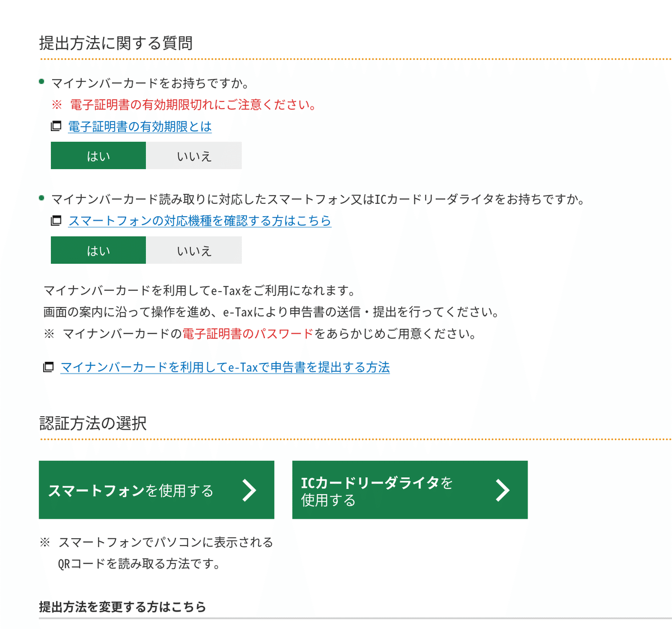Click the arrow chevron on スマートフォンを使用する button

pyautogui.click(x=249, y=490)
